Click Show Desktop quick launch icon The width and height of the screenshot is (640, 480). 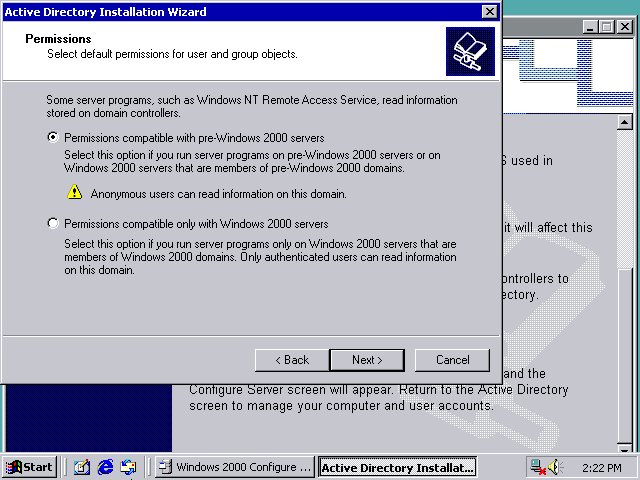[82, 467]
